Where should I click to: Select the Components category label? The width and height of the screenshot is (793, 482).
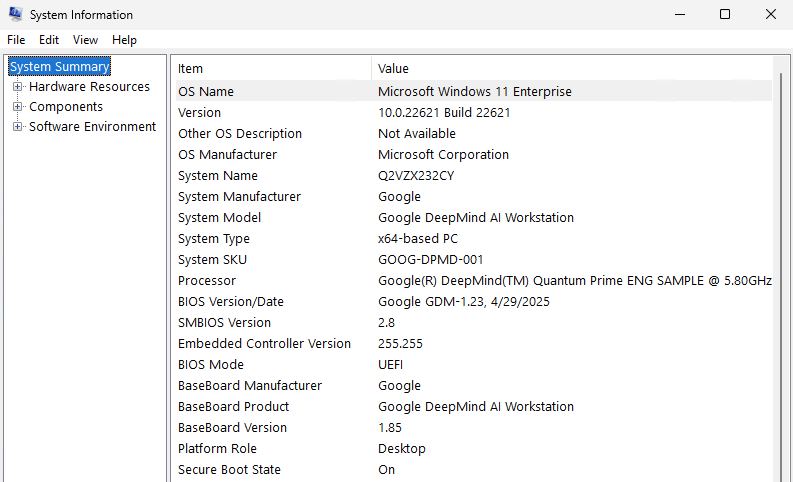coord(66,107)
